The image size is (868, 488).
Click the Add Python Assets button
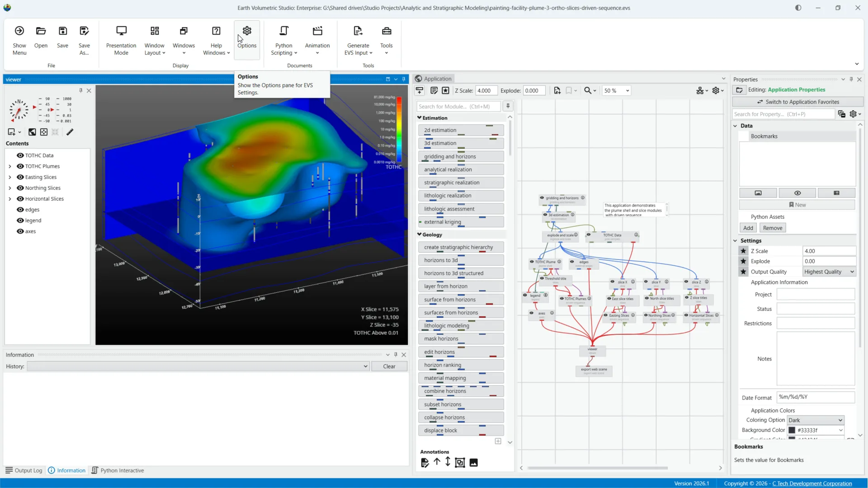tap(748, 228)
